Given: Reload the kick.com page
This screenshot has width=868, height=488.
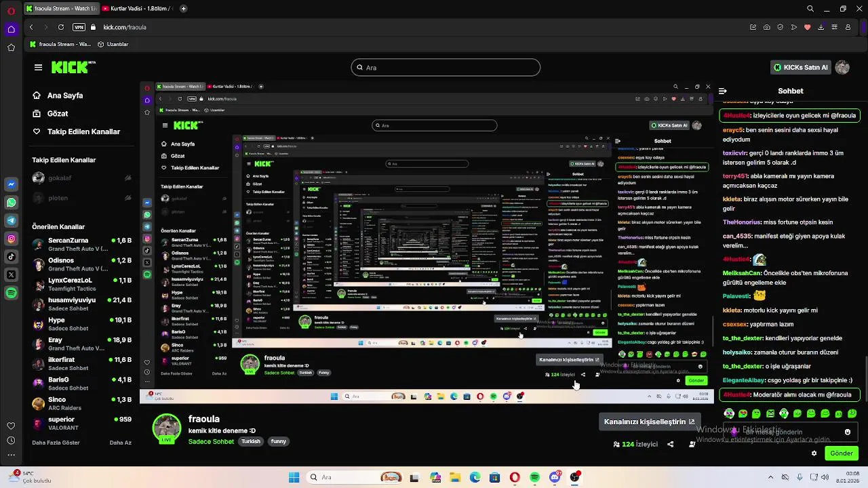Looking at the screenshot, I should [61, 27].
